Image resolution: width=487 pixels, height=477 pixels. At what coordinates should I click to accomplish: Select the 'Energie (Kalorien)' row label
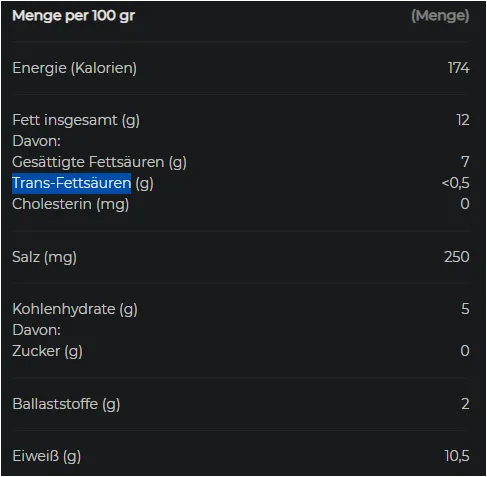pyautogui.click(x=74, y=68)
